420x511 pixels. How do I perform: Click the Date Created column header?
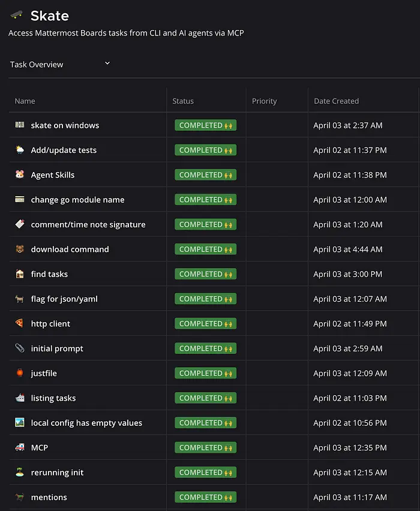336,101
